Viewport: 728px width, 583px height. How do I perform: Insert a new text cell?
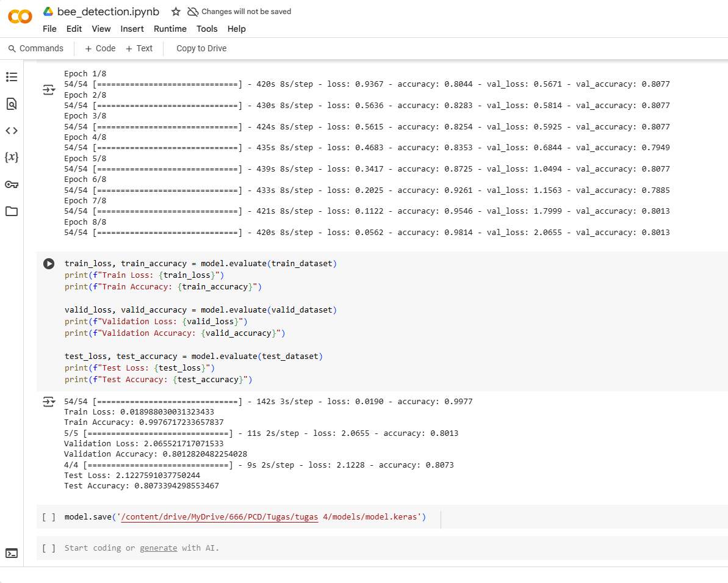click(x=139, y=48)
